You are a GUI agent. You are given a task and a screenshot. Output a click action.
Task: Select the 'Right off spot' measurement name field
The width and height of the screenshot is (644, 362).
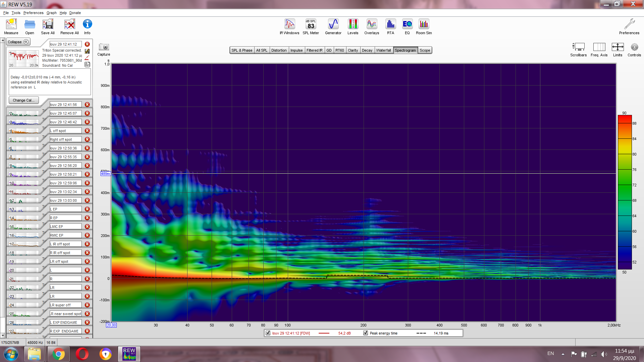[65, 139]
